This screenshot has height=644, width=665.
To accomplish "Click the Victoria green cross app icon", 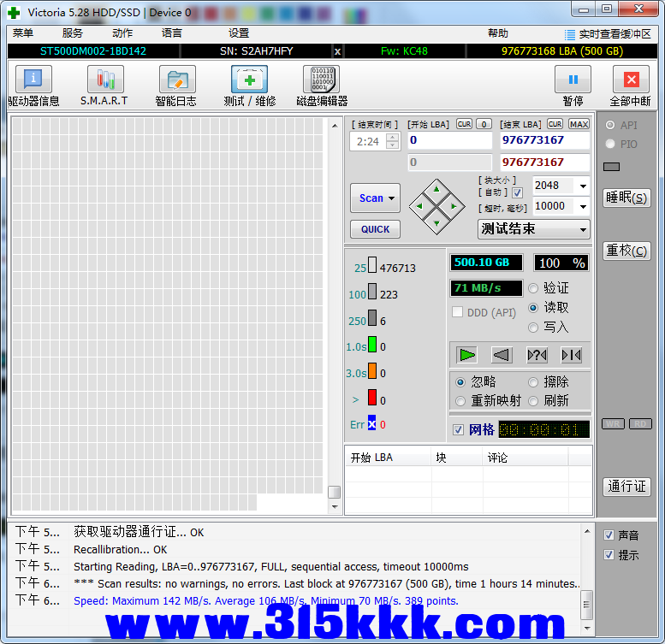I will pos(14,13).
